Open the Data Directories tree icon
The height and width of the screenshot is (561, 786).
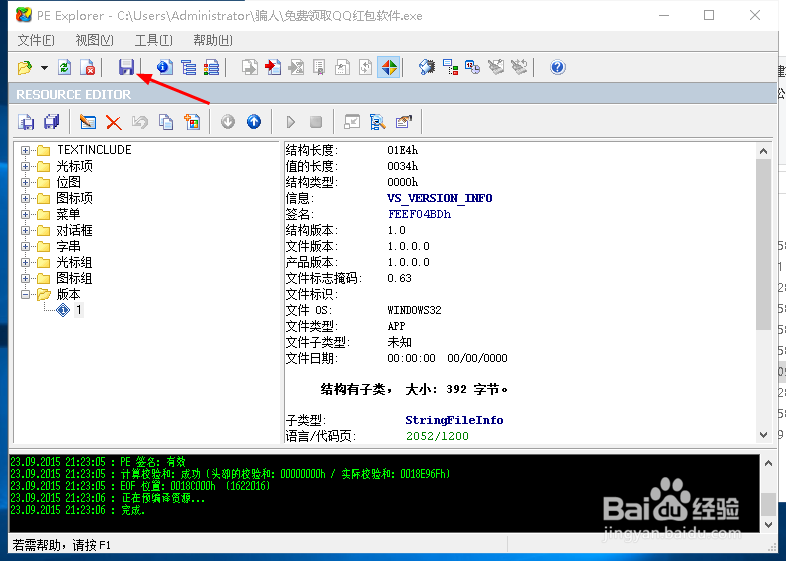pos(188,67)
